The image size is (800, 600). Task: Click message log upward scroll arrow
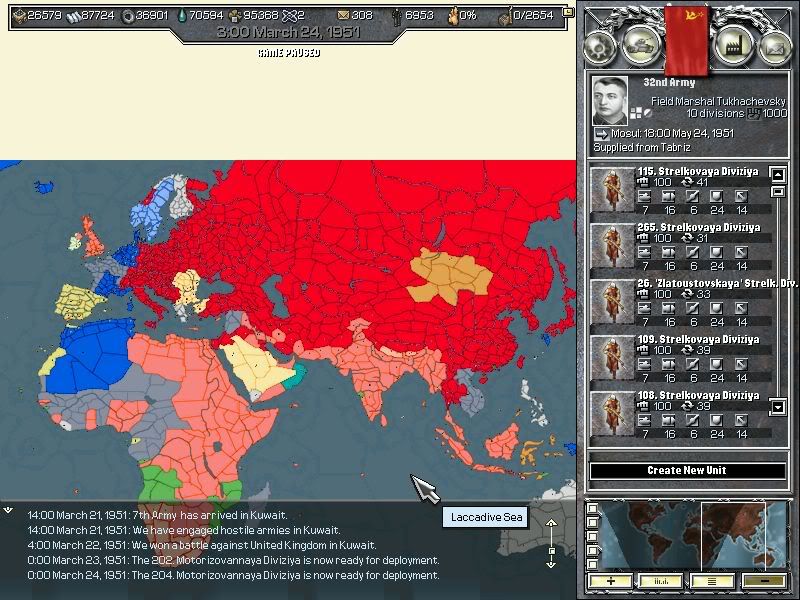tap(551, 524)
